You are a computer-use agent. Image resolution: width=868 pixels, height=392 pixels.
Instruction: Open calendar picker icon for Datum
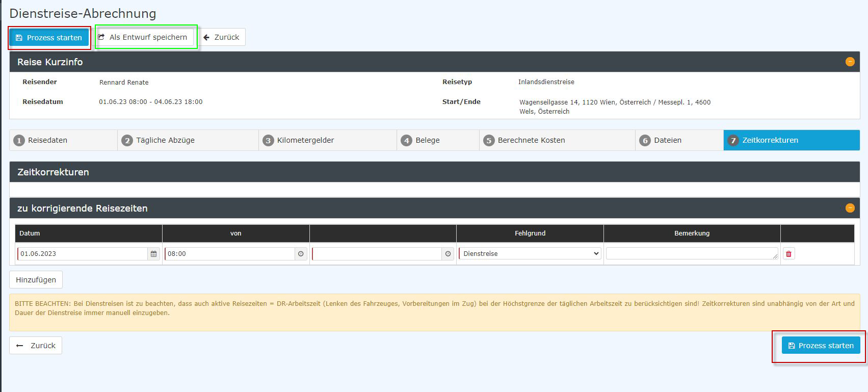[x=154, y=254]
